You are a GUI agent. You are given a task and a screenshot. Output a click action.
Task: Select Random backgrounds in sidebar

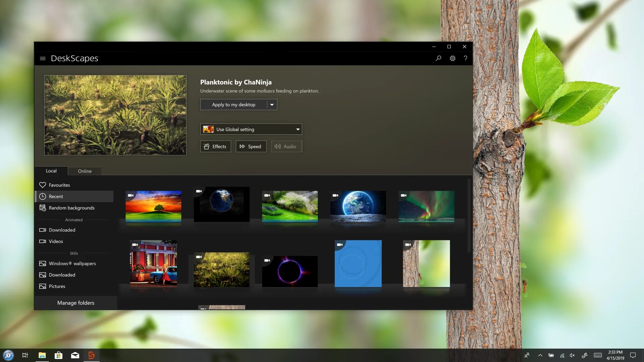click(71, 208)
